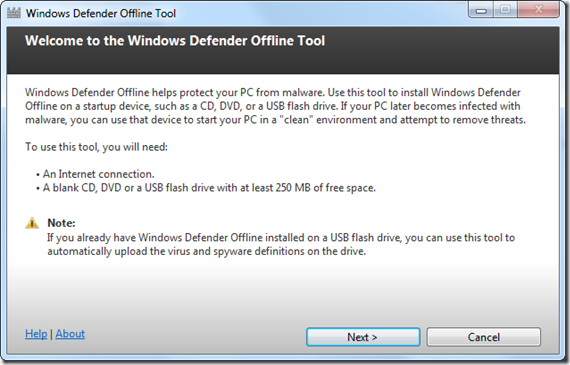This screenshot has width=570, height=365.
Task: Click the yellow warning icon beside Note
Action: (x=32, y=223)
